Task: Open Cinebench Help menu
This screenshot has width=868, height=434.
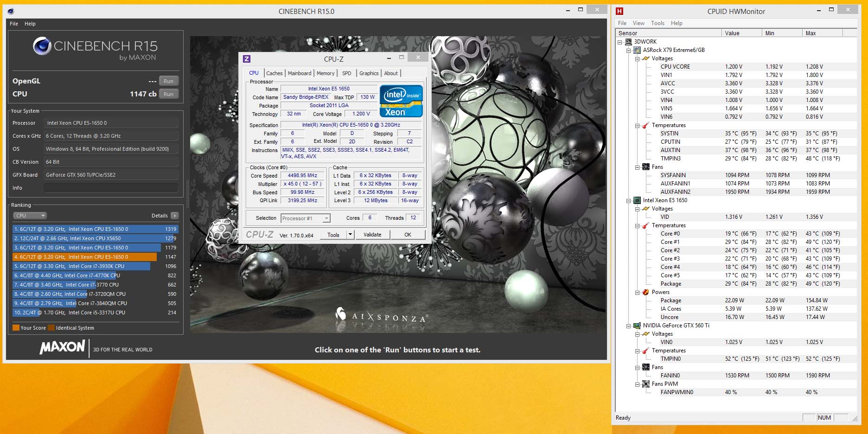Action: (30, 24)
